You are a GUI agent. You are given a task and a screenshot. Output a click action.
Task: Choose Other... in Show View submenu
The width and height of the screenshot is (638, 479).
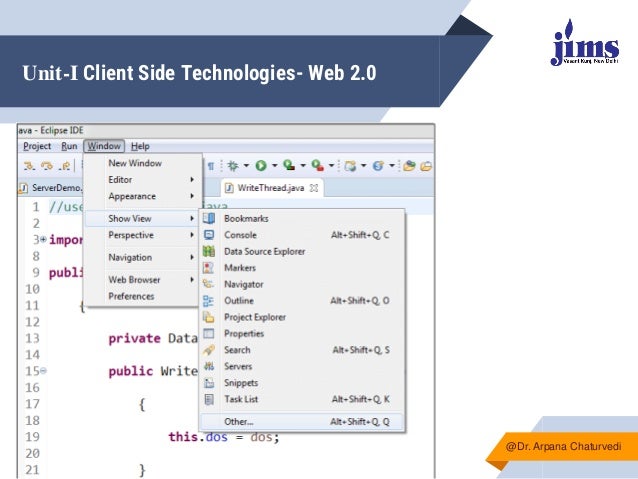[x=302, y=422]
